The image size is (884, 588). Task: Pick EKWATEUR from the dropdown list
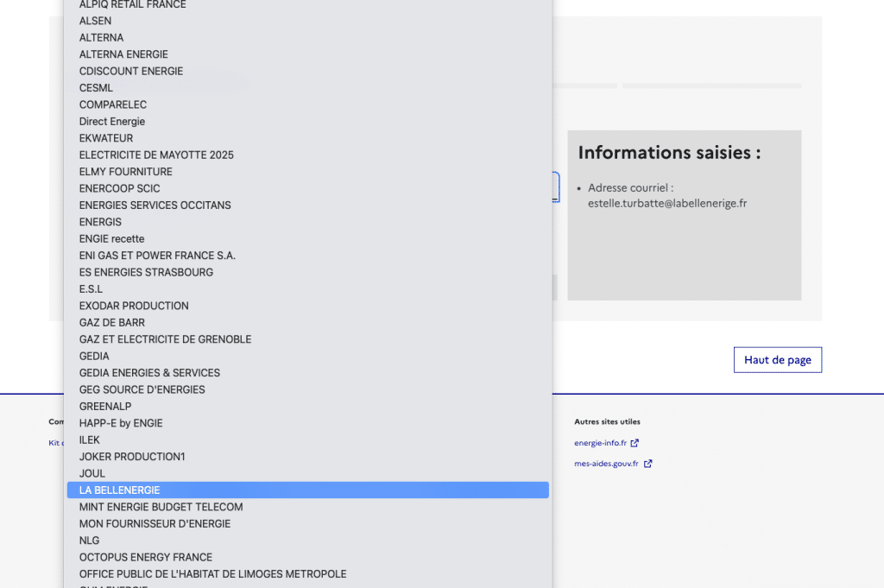106,138
